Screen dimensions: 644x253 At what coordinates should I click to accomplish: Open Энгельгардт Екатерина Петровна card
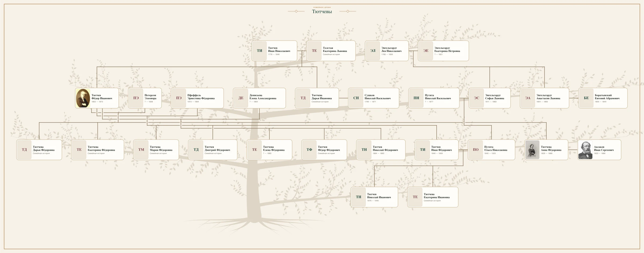point(444,51)
